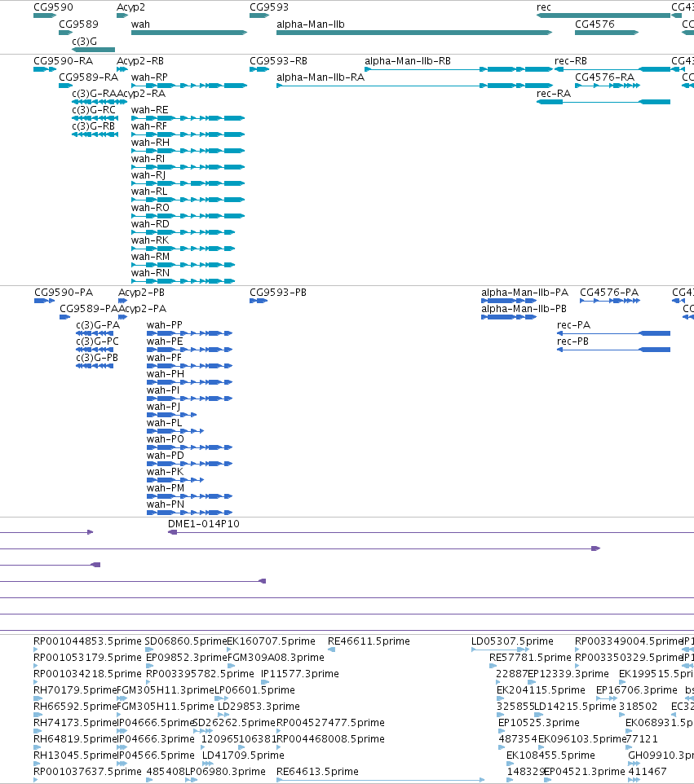
Task: Click transcript label wah-RF
Action: click(x=149, y=126)
